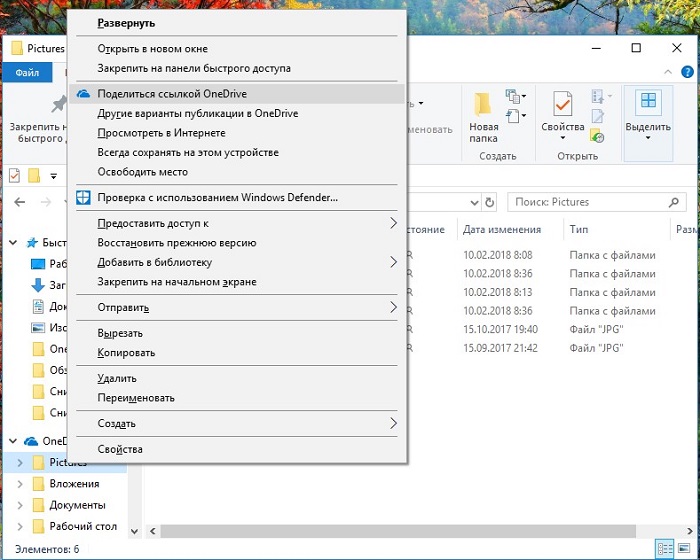Expand the Pictures folder tree node
Viewport: 700px width, 560px height.
click(20, 463)
